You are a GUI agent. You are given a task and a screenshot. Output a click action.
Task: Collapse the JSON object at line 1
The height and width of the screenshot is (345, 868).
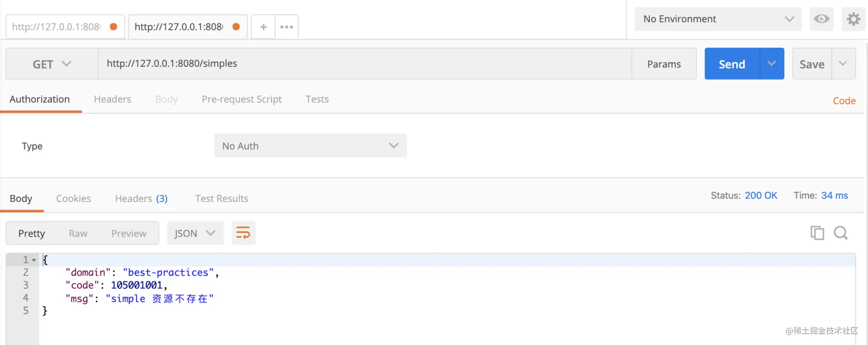[34, 260]
